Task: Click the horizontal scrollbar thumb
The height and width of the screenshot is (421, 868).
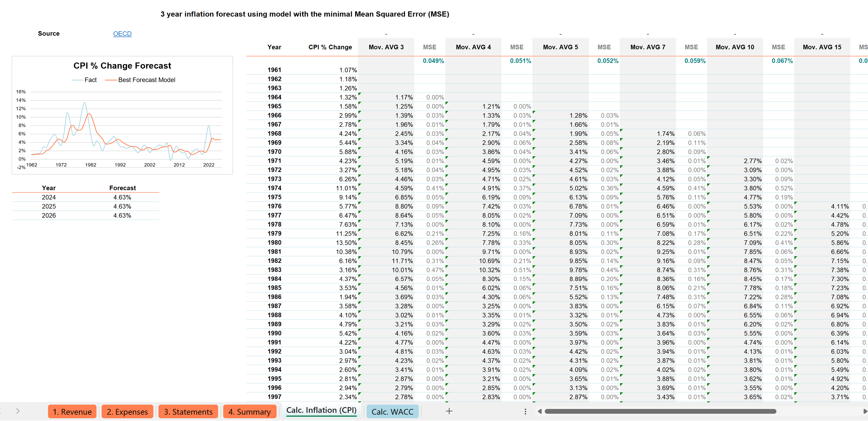Action: [660, 411]
